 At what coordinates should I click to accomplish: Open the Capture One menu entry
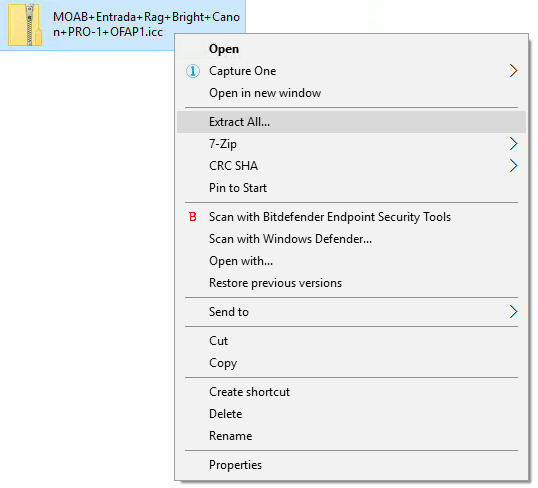pos(351,71)
